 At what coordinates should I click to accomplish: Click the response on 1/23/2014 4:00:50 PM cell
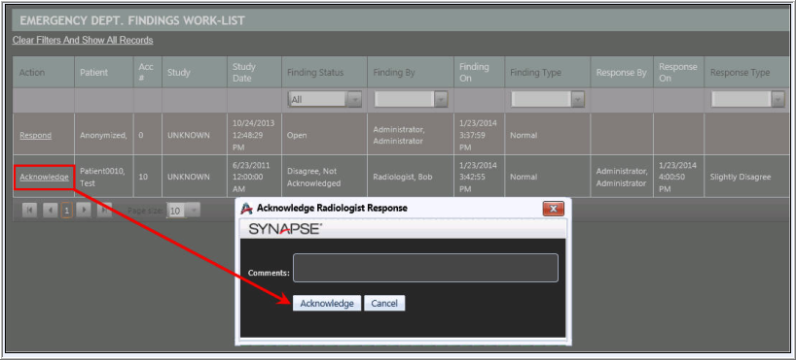click(679, 177)
